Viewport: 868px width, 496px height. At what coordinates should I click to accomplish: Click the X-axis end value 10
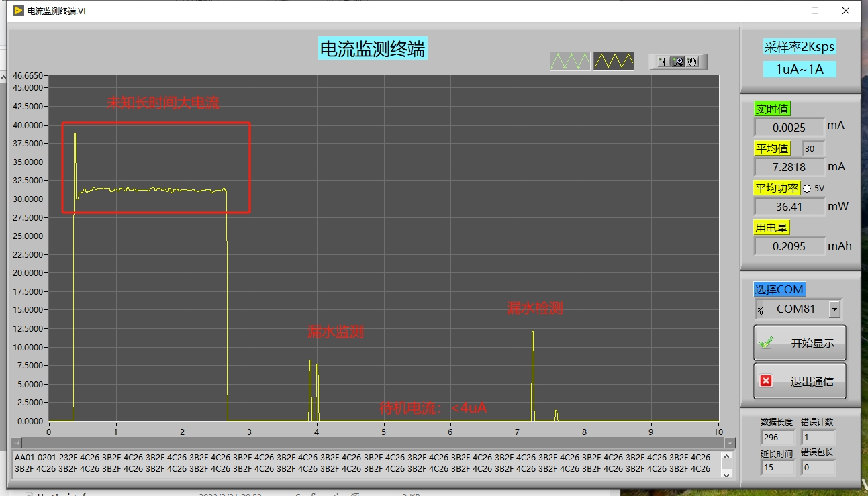pos(718,431)
